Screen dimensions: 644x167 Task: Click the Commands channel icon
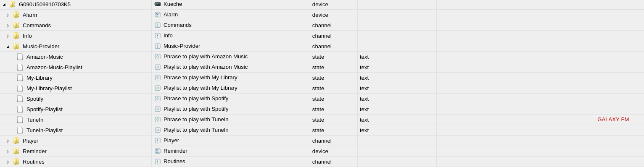pyautogui.click(x=158, y=25)
